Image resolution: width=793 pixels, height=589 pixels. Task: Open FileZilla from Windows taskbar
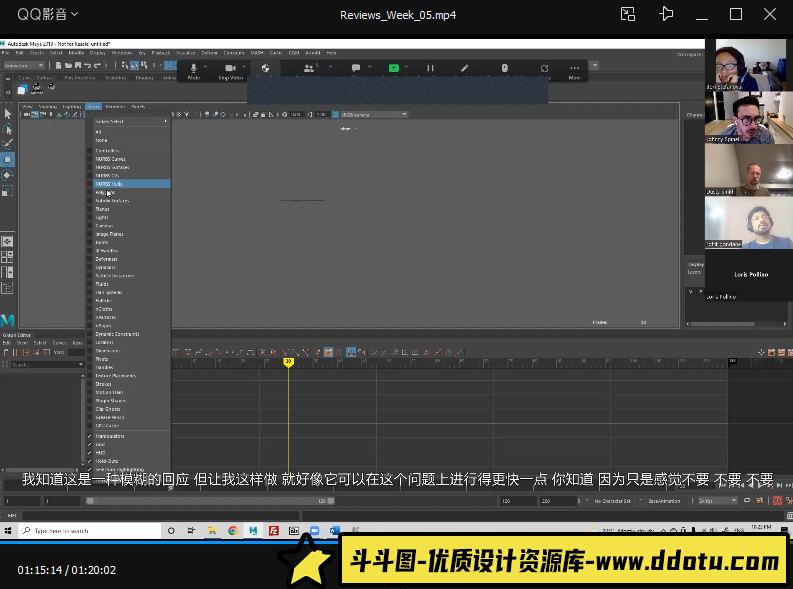(x=274, y=530)
